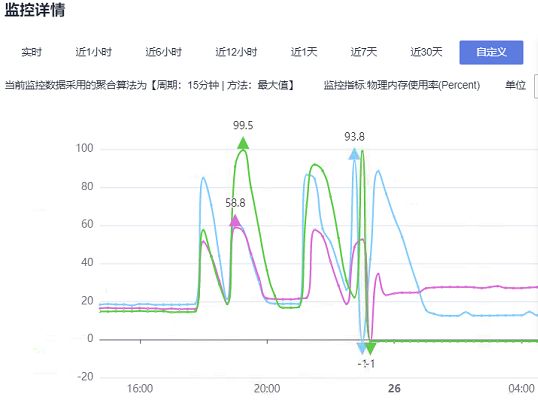The image size is (538, 406).
Task: Click the green 99.5 peak triangle marker
Action: (243, 143)
